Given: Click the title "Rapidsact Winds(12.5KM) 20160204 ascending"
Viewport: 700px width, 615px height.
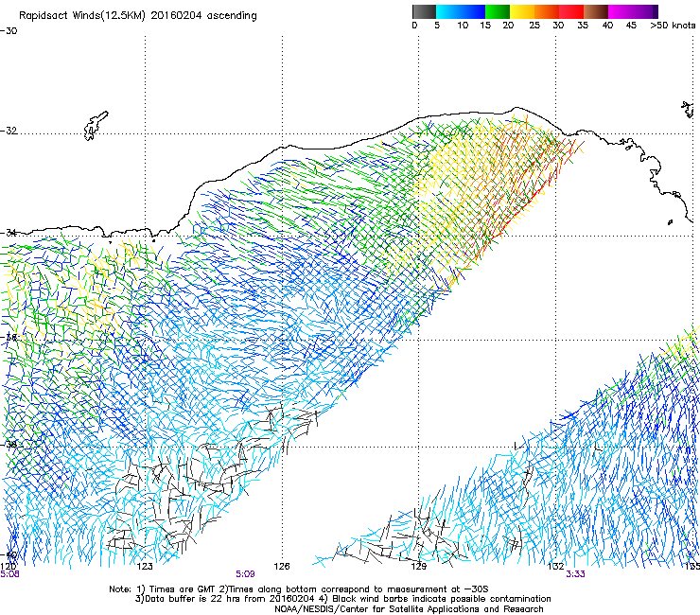Looking at the screenshot, I should [138, 16].
